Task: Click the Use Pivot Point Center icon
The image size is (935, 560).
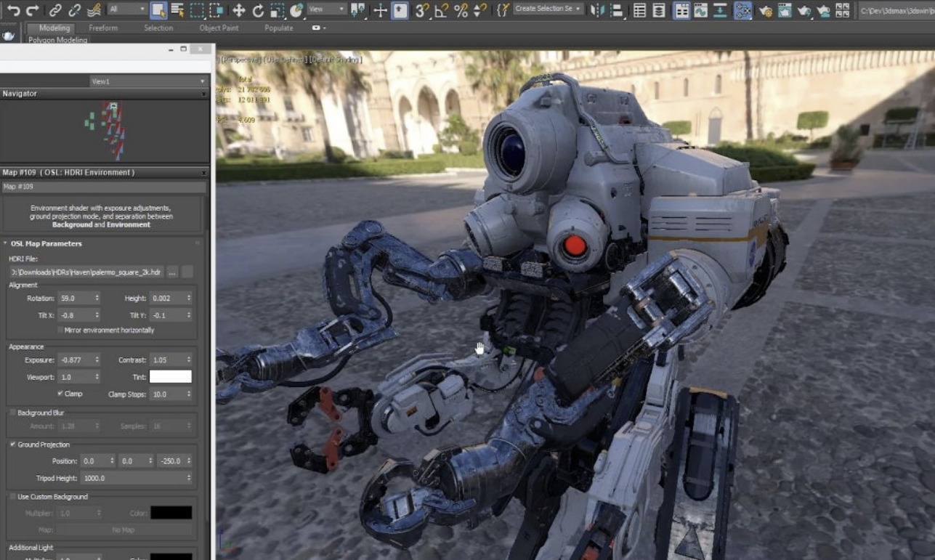Action: 358,10
